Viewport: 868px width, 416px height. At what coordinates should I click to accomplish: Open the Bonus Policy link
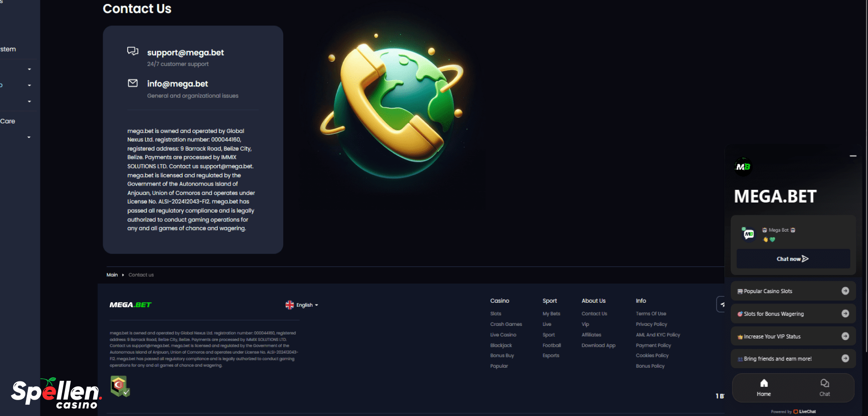pyautogui.click(x=650, y=366)
